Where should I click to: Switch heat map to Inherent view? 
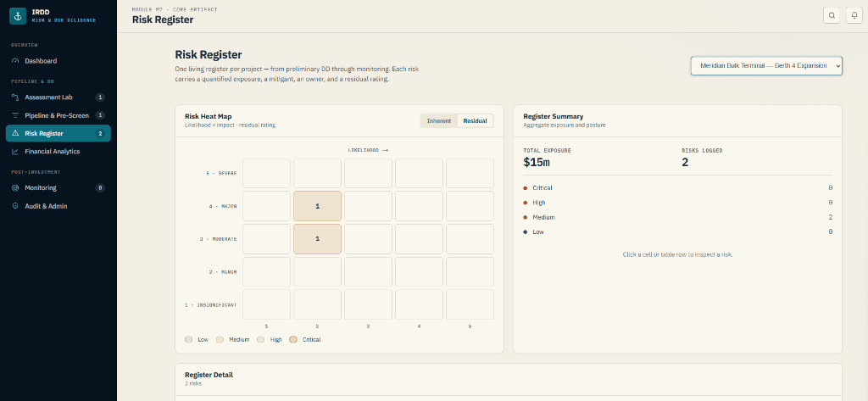(x=439, y=120)
